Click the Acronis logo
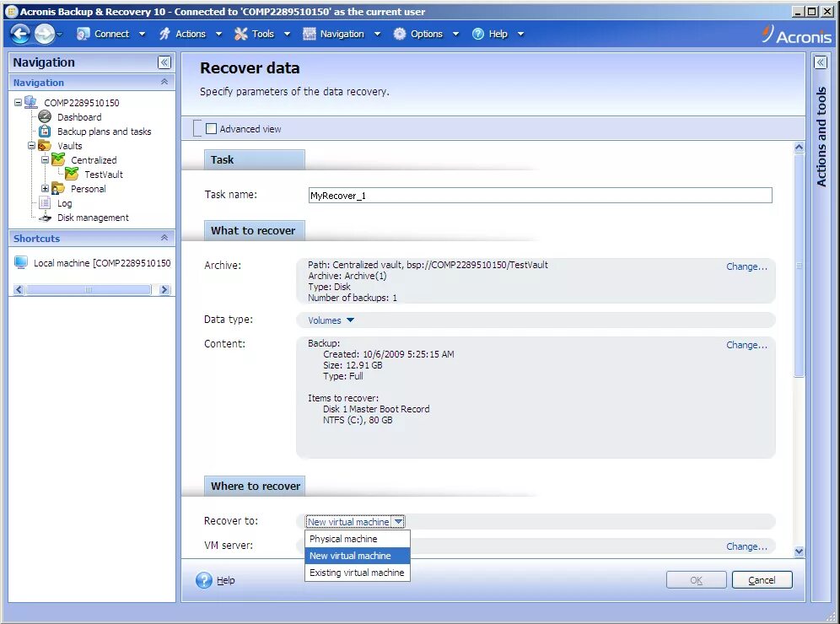Image resolution: width=840 pixels, height=624 pixels. [x=797, y=35]
